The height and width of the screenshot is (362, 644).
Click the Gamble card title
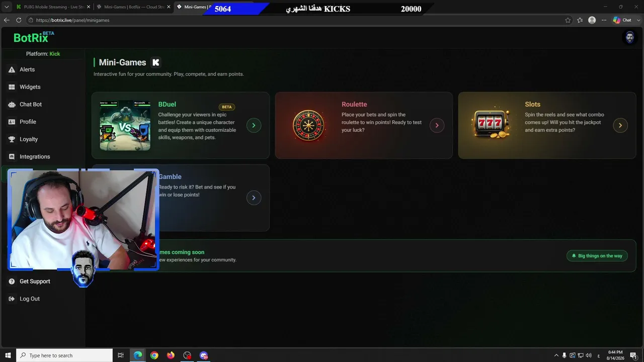170,177
